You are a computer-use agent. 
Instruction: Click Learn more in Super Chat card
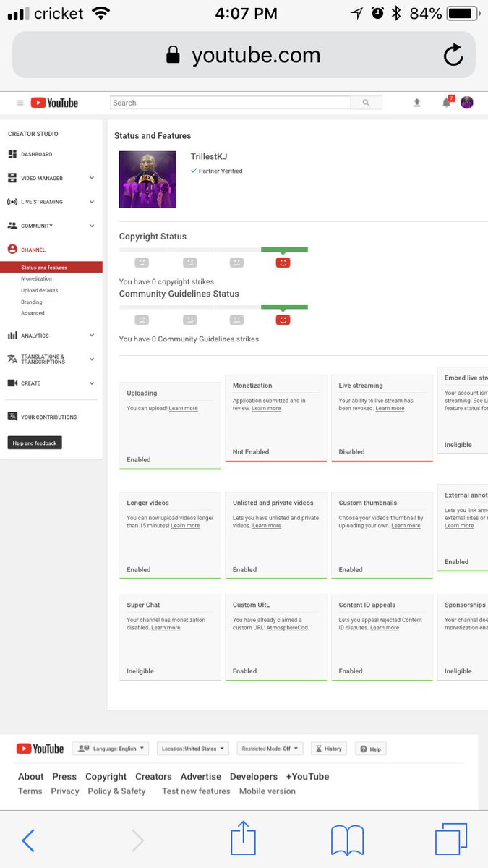(166, 627)
